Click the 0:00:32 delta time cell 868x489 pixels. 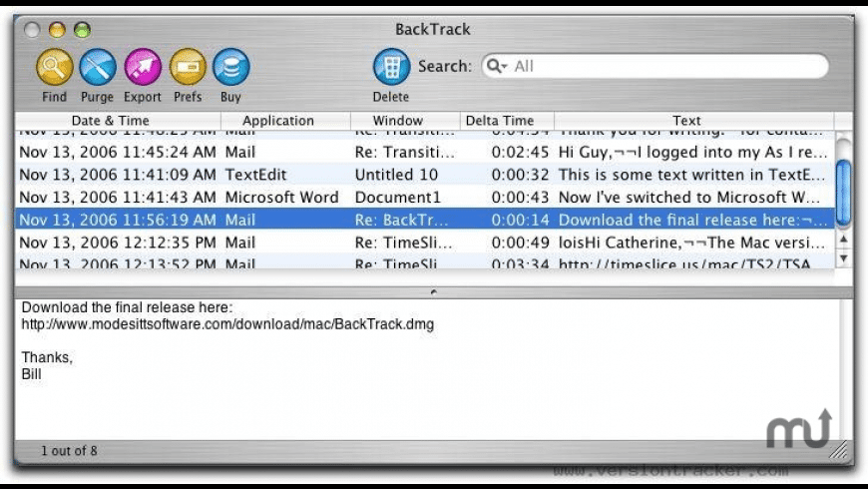tap(520, 175)
